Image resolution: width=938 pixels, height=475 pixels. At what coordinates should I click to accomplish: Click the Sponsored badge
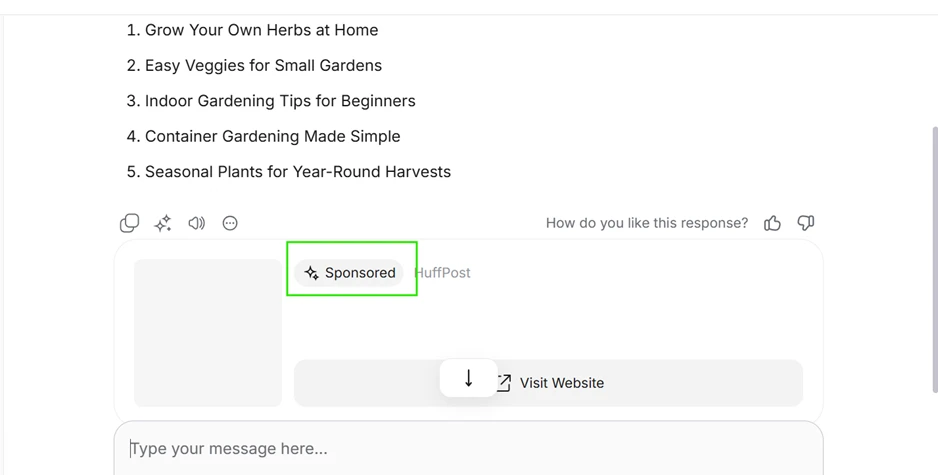[349, 273]
